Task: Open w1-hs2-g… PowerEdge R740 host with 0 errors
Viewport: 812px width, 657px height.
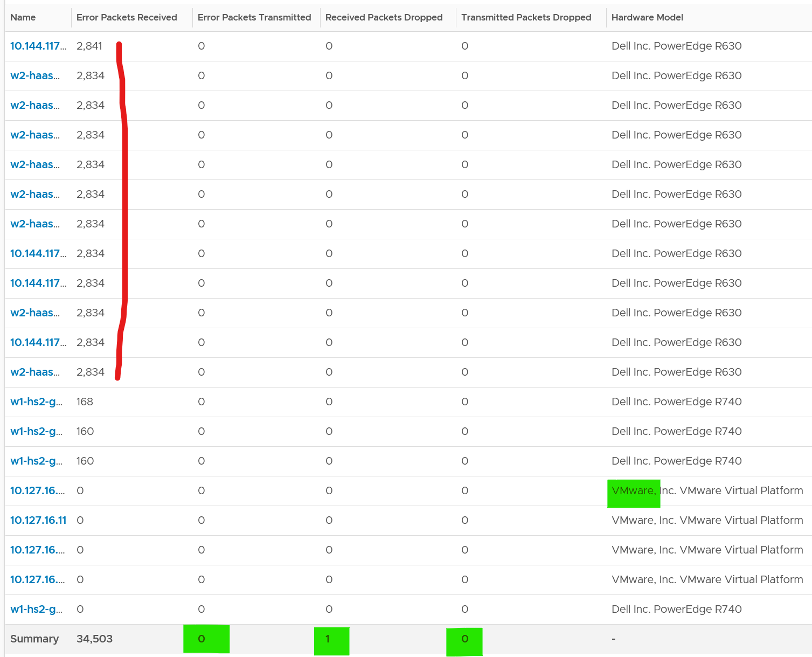Action: (36, 609)
